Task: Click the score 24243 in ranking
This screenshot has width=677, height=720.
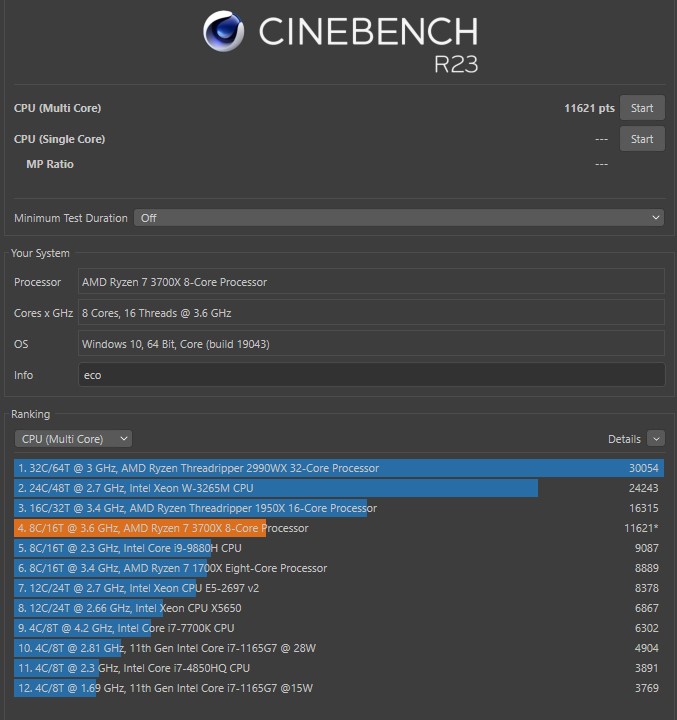Action: tap(643, 488)
